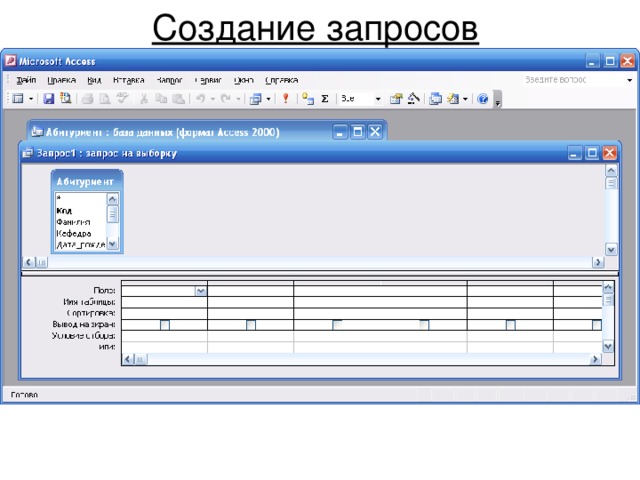The image size is (640, 480).
Task: Click the File Search toolbar icon
Action: coord(65,98)
